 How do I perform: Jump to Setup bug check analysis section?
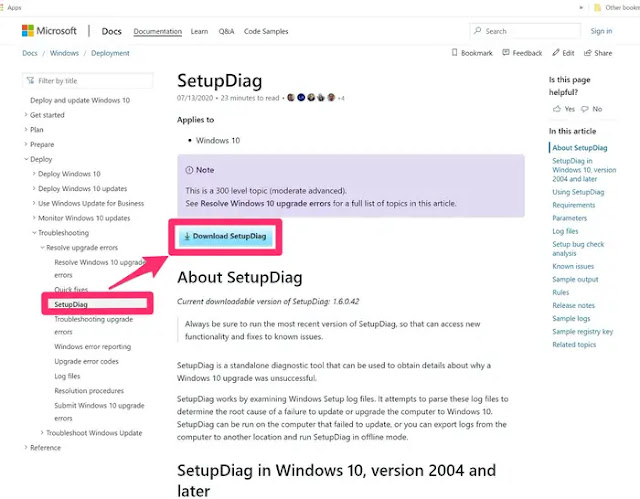[x=578, y=248]
